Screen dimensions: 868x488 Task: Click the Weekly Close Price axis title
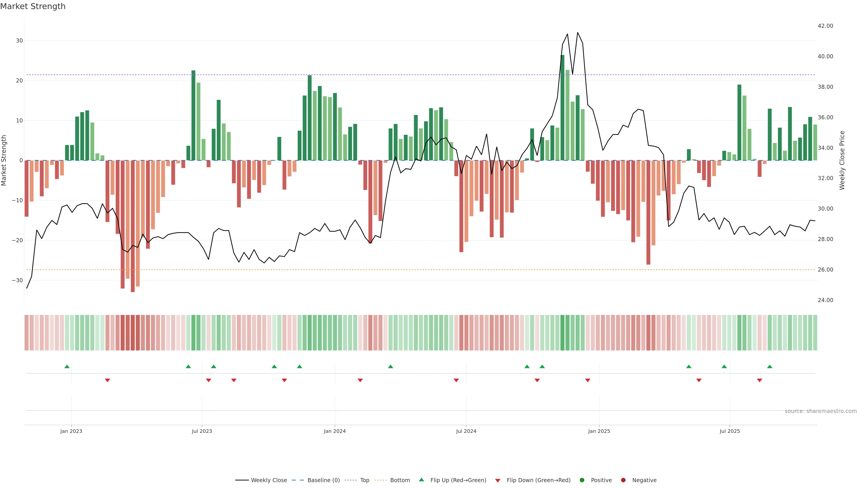pos(842,160)
